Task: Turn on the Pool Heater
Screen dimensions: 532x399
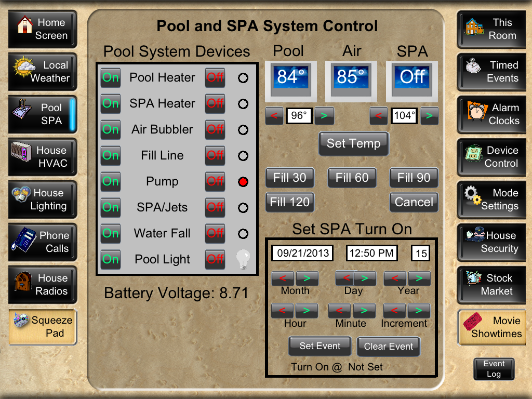Action: (110, 78)
